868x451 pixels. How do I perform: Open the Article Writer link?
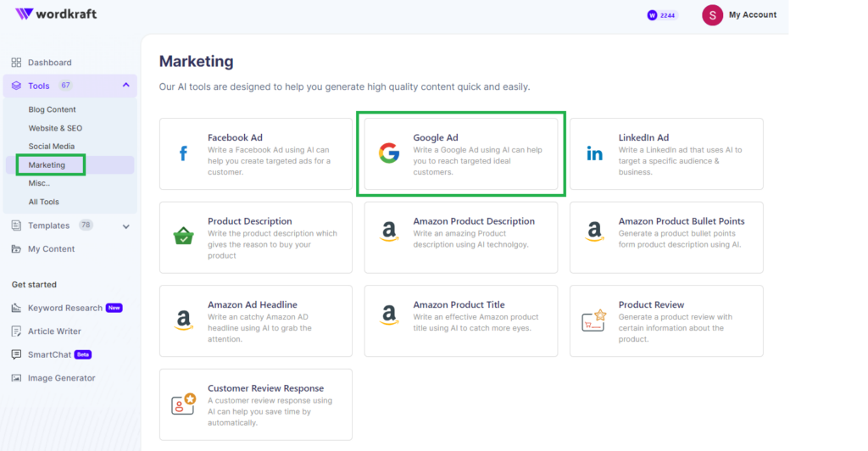pyautogui.click(x=54, y=331)
